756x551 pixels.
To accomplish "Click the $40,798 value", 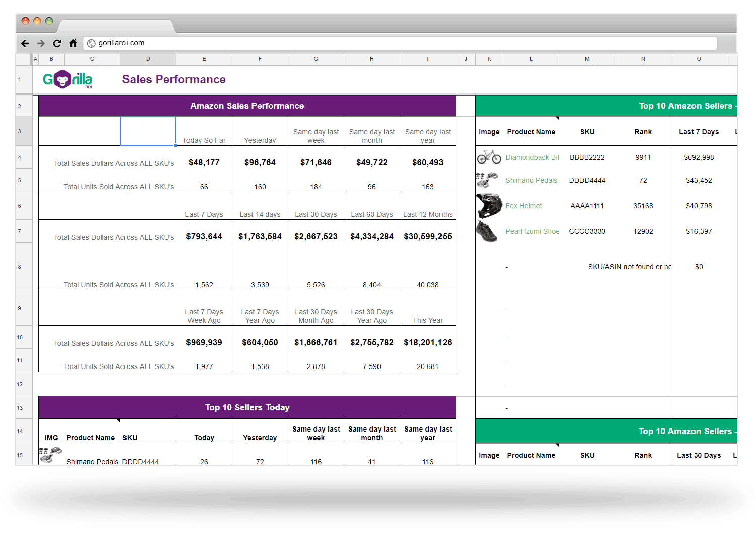I will (x=699, y=206).
